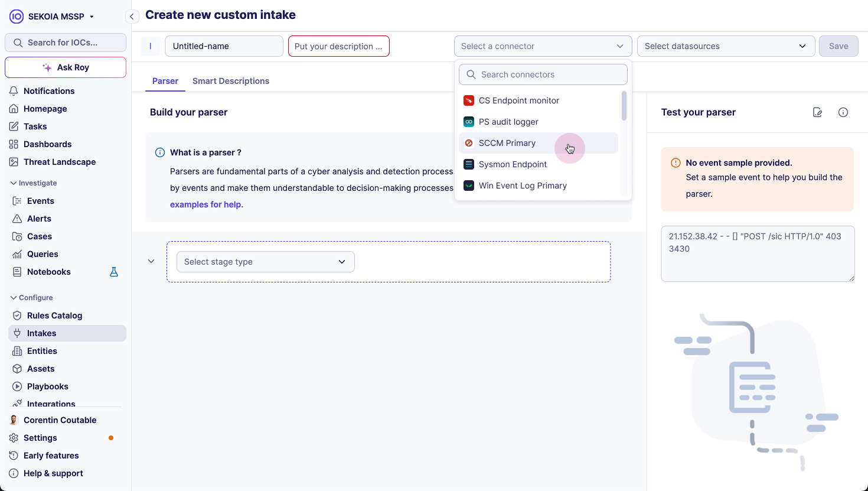Open the Select stage type dropdown
This screenshot has width=868, height=491.
click(x=265, y=262)
